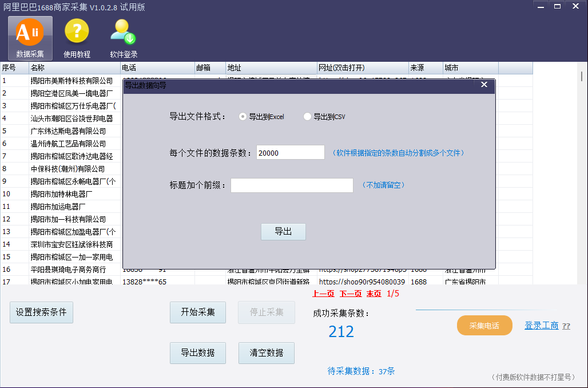Screen dimensions: 588x388
Task: Go to 下一页 page link
Action: [x=351, y=294]
